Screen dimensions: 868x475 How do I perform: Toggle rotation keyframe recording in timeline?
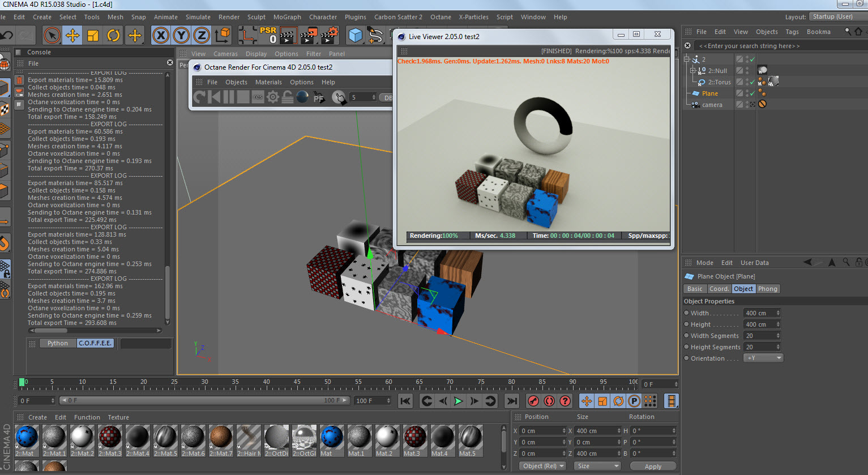pos(618,401)
